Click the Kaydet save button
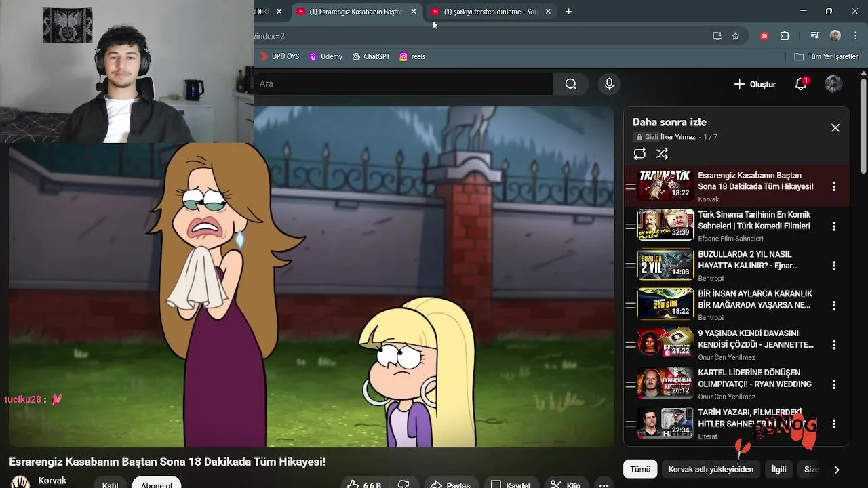 (x=511, y=484)
